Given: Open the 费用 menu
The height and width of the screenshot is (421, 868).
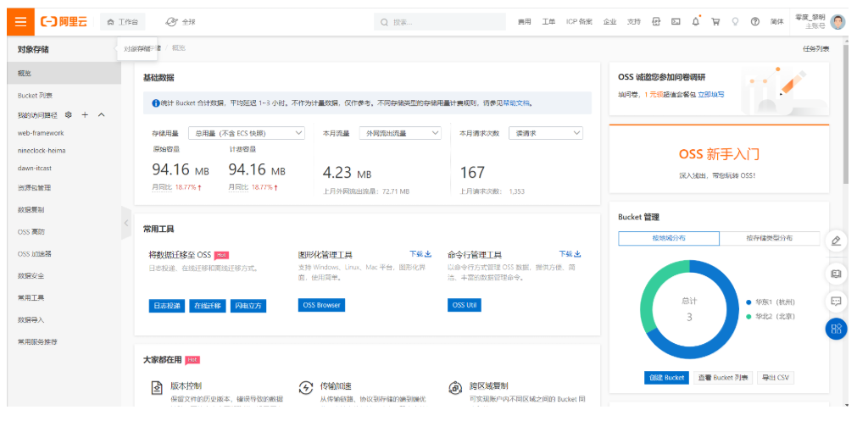Looking at the screenshot, I should 524,22.
